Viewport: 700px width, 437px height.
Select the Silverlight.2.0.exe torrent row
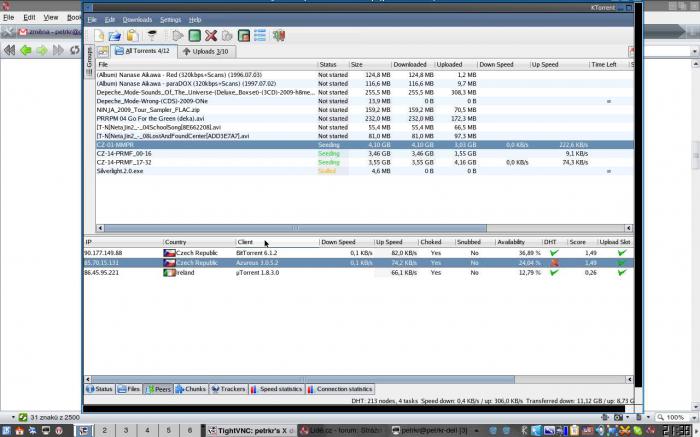pyautogui.click(x=364, y=171)
